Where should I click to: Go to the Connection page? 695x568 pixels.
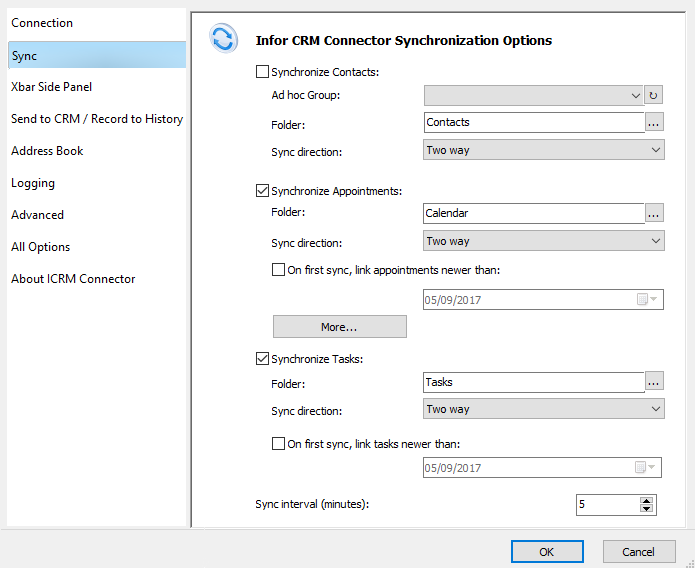42,23
